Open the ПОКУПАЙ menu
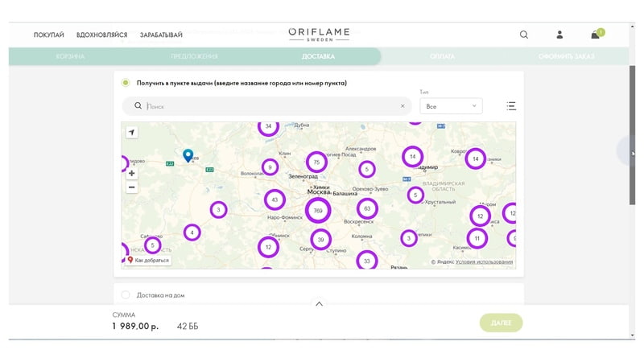Screen dimensions: 644x362 (49, 35)
